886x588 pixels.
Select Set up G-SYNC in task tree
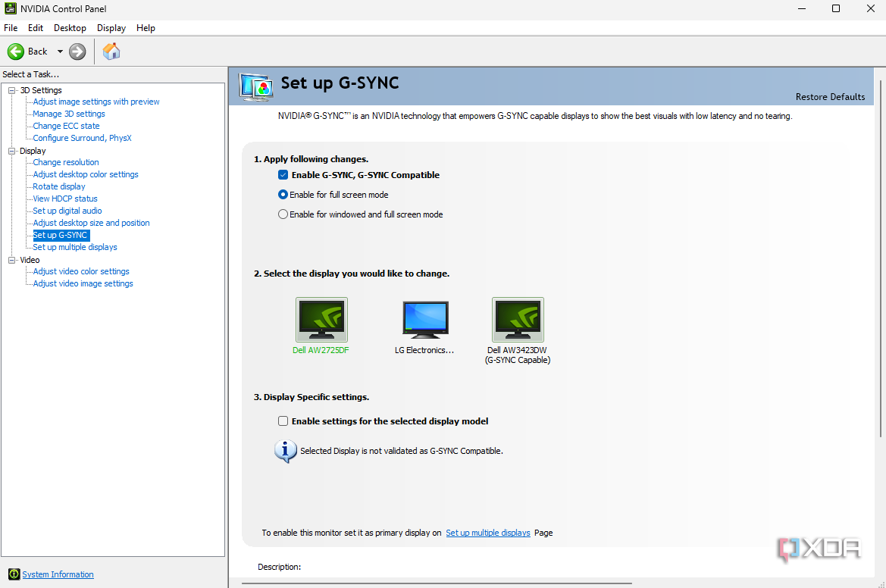coord(61,235)
